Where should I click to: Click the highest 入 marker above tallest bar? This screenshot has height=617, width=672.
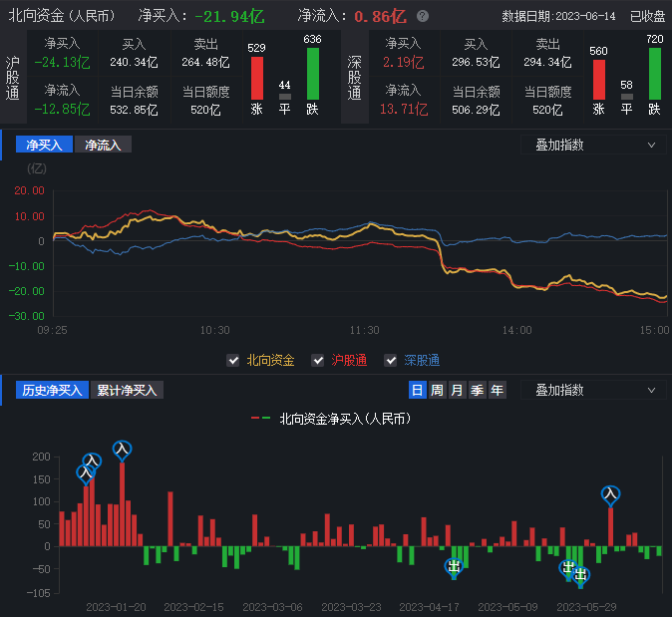123,450
